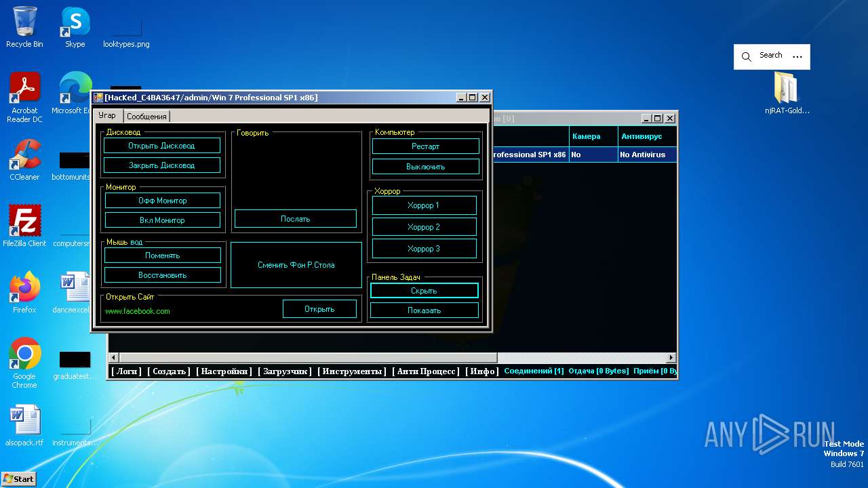Viewport: 868px width, 488px height.
Task: Click the Соединений [1] status entry
Action: pos(534,371)
